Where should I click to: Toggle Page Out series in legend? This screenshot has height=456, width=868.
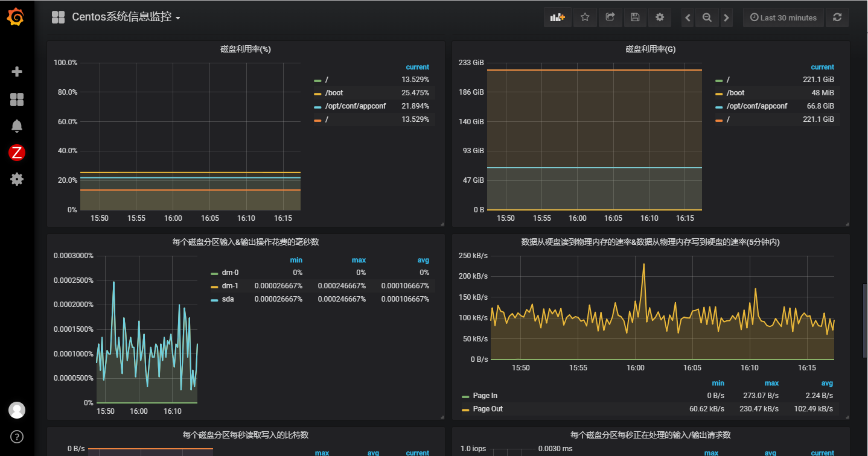pos(488,409)
